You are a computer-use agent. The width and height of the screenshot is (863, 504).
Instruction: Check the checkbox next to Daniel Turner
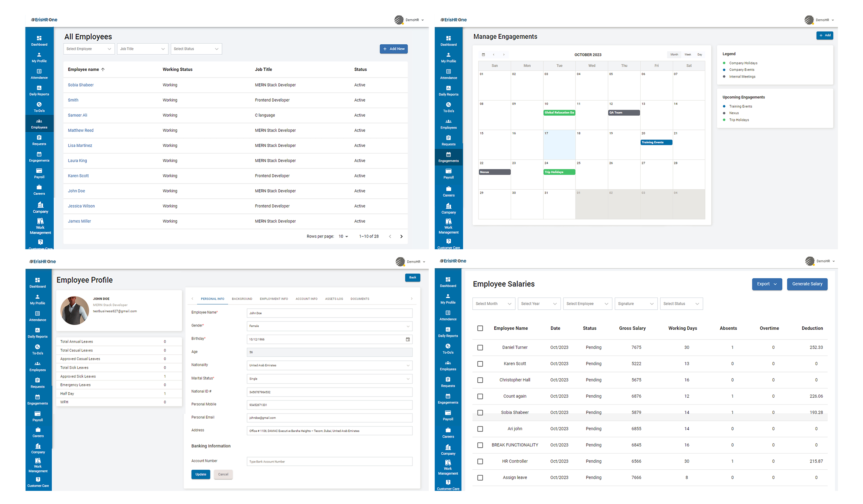pos(480,347)
